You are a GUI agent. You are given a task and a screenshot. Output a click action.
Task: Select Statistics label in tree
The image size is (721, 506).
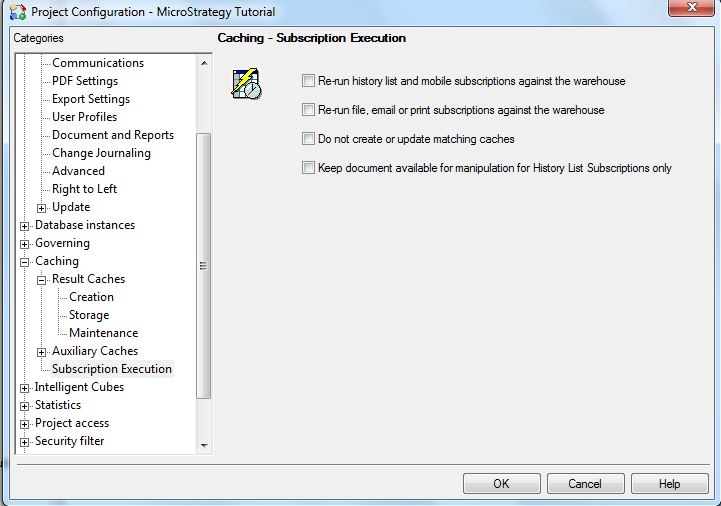click(x=58, y=405)
